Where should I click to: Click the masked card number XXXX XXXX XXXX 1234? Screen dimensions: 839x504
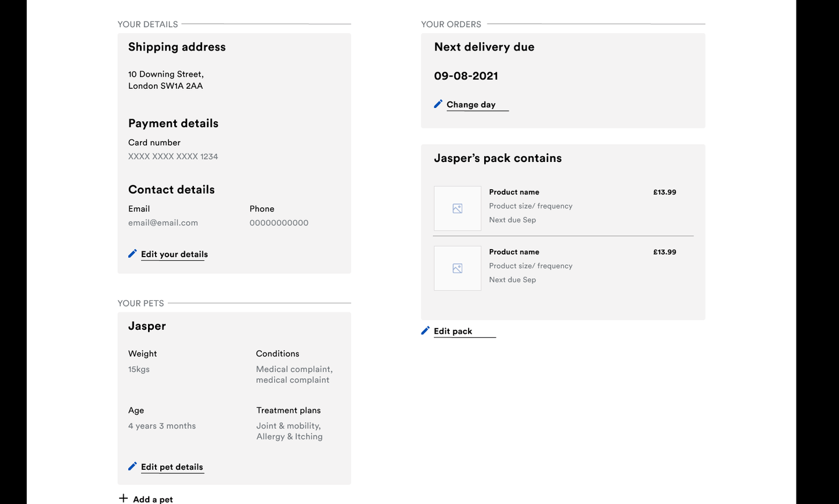(173, 156)
